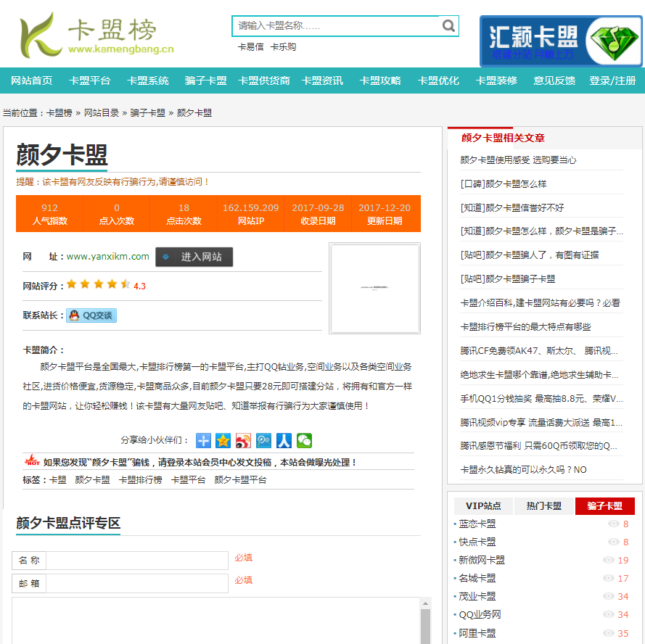
Task: Click the 邮箱 input field
Action: point(137,583)
